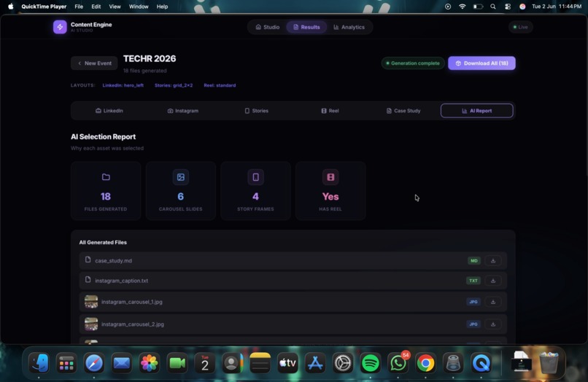Open Launchpad from the dock
Screen dimensions: 588x382
click(x=66, y=363)
